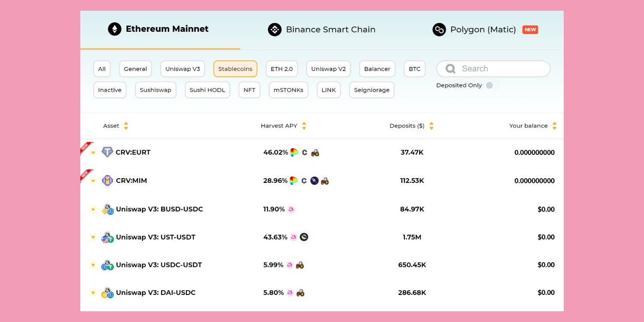The image size is (644, 322).
Task: Toggle the Deposited Only switch
Action: (492, 85)
